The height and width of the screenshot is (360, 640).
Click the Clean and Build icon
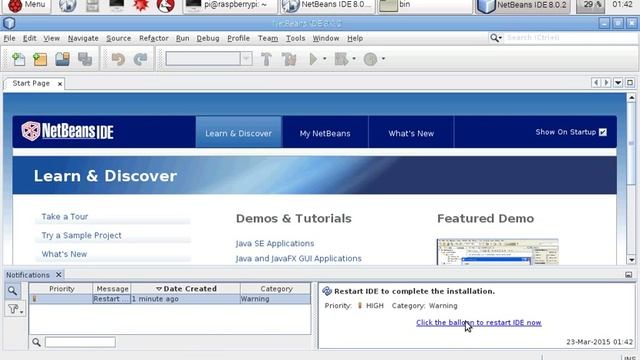tap(289, 59)
